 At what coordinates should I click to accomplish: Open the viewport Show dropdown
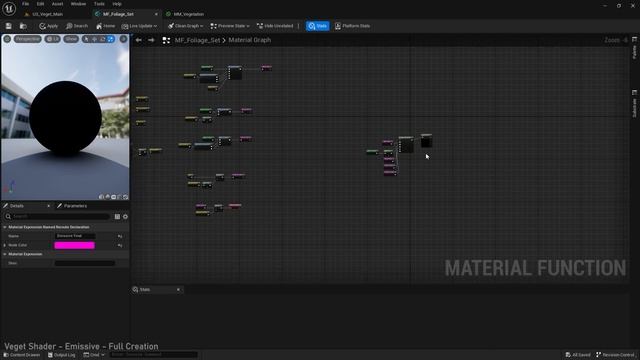(x=71, y=39)
